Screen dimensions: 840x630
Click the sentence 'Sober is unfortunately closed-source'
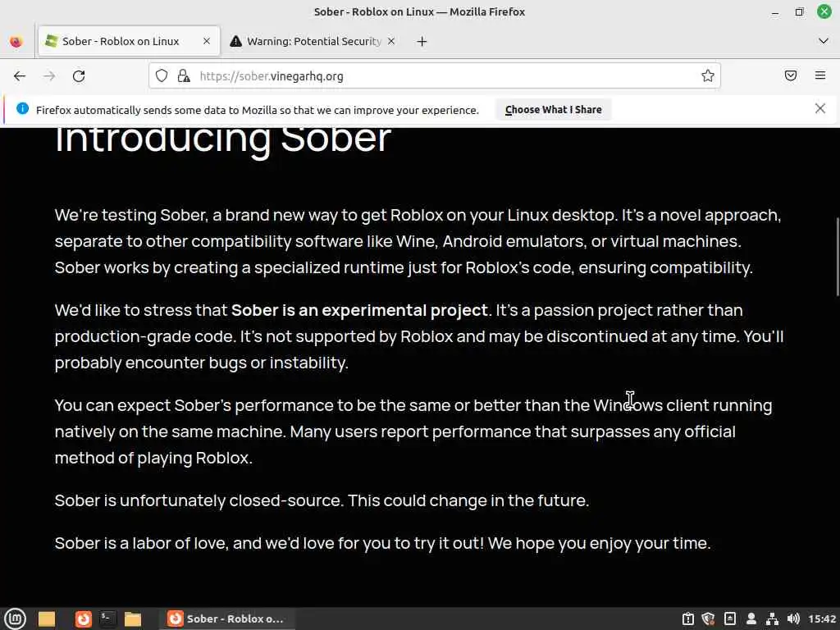199,500
